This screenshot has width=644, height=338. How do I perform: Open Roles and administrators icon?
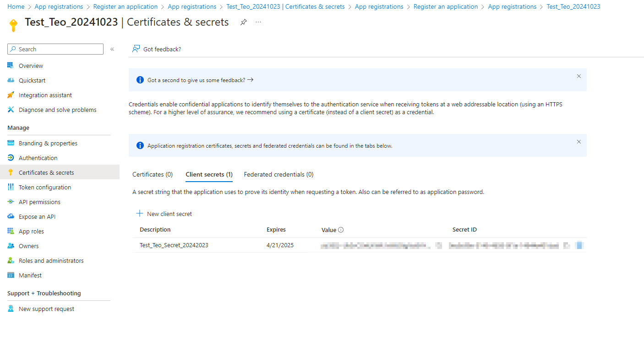11,260
